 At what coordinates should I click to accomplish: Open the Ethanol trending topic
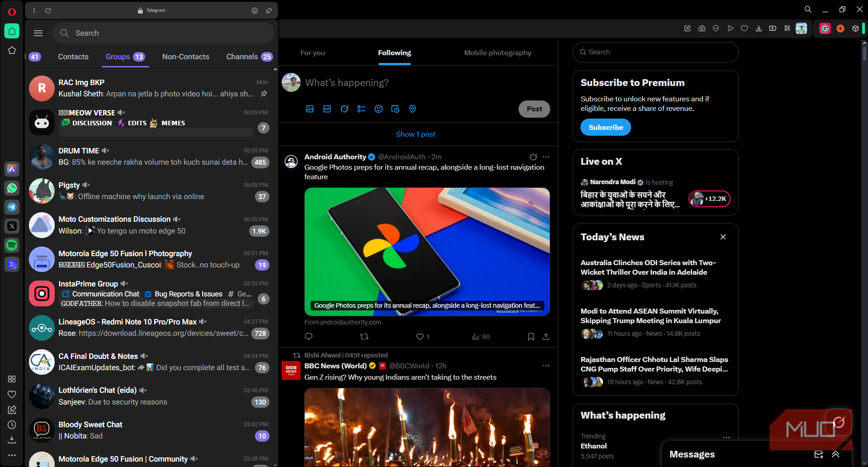click(594, 446)
